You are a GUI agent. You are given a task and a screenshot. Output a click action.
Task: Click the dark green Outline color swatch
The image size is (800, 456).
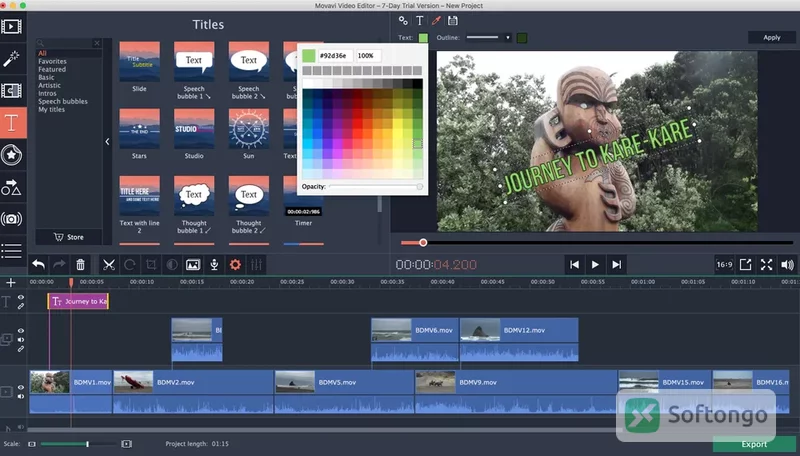521,38
